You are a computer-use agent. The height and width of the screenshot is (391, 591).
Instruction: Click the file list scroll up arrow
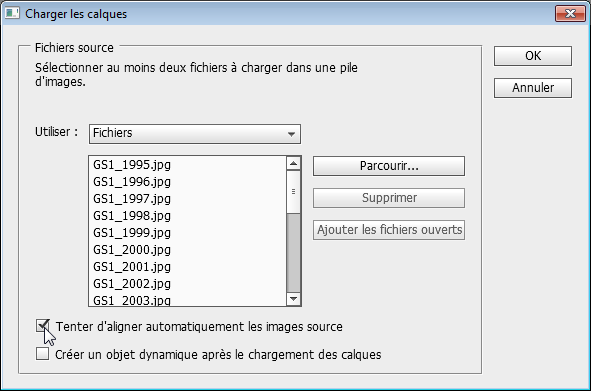[x=293, y=164]
